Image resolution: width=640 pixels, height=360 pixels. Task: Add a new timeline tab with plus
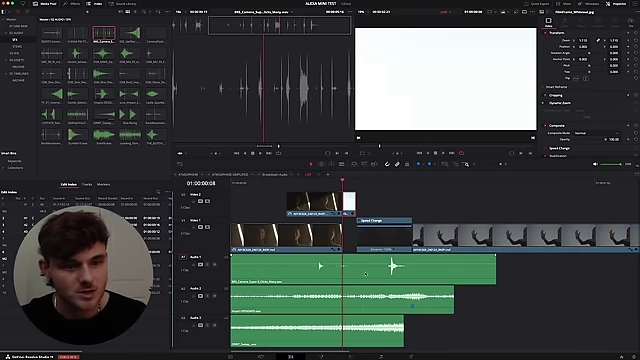tap(328, 174)
